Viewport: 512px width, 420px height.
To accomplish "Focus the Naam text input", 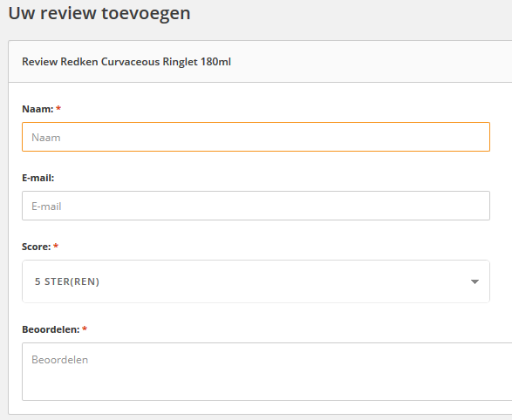I will point(256,137).
